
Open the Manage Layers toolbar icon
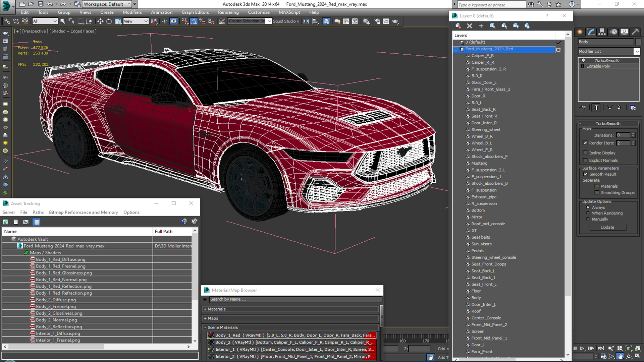pyautogui.click(x=326, y=21)
